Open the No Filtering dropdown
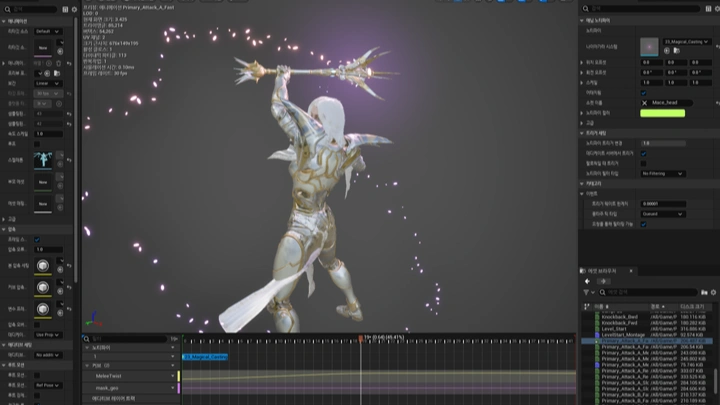The width and height of the screenshot is (720, 405). click(x=663, y=173)
